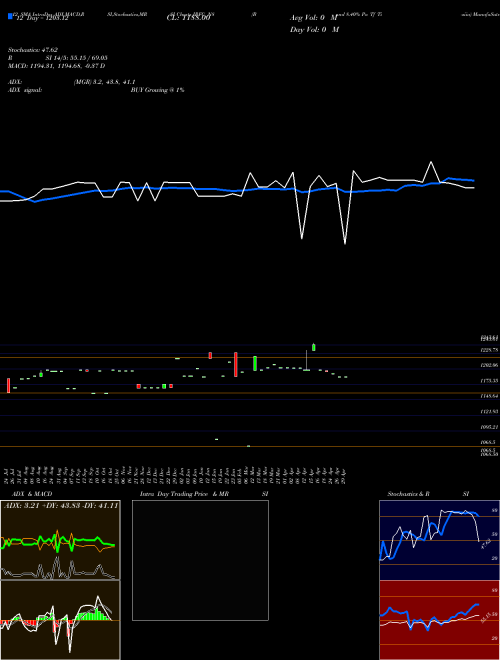The width and height of the screenshot is (500, 660).
Task: Click the ADX indicator chart panel
Action: click(x=60, y=540)
